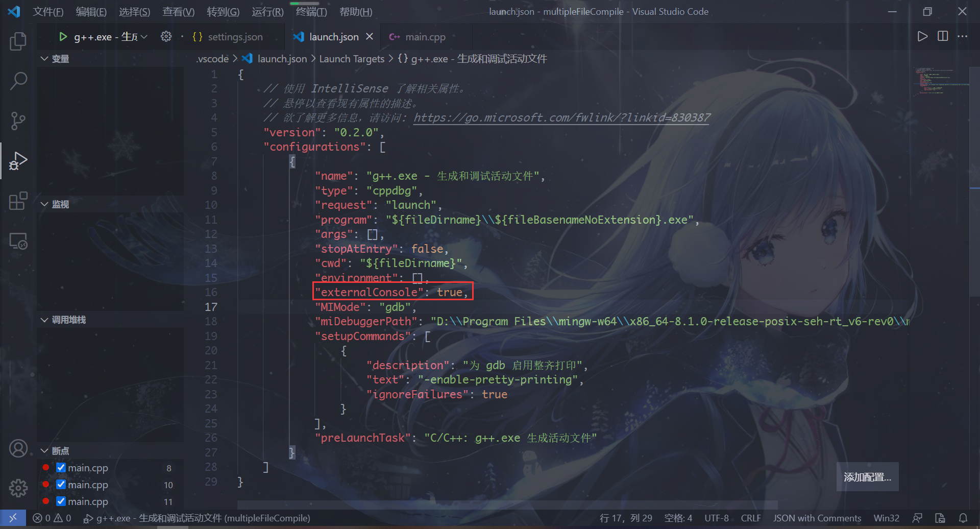Image resolution: width=980 pixels, height=529 pixels.
Task: Open the 运行(R) menu
Action: [267, 11]
